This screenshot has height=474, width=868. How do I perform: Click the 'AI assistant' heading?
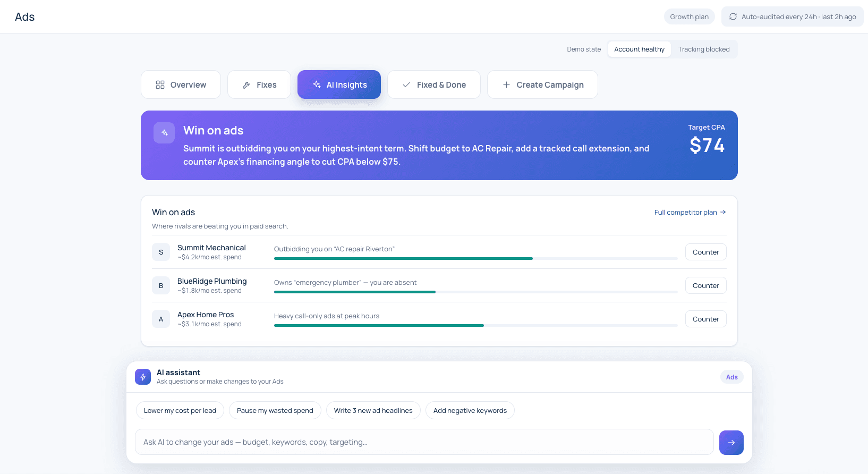tap(178, 373)
